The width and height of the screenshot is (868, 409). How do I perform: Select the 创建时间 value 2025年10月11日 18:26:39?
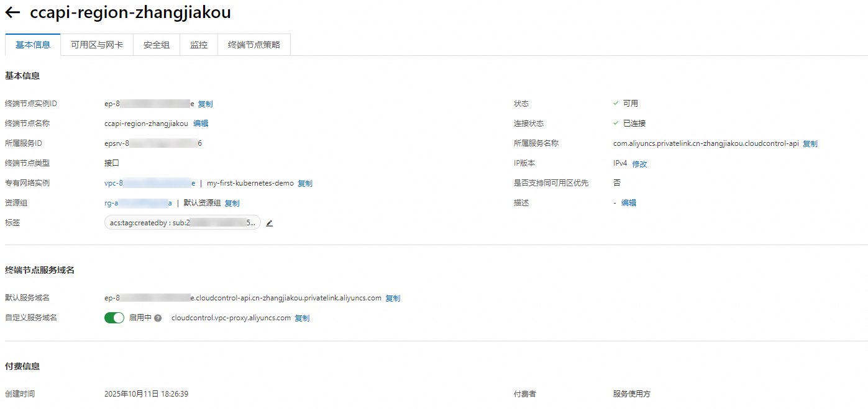(x=147, y=394)
